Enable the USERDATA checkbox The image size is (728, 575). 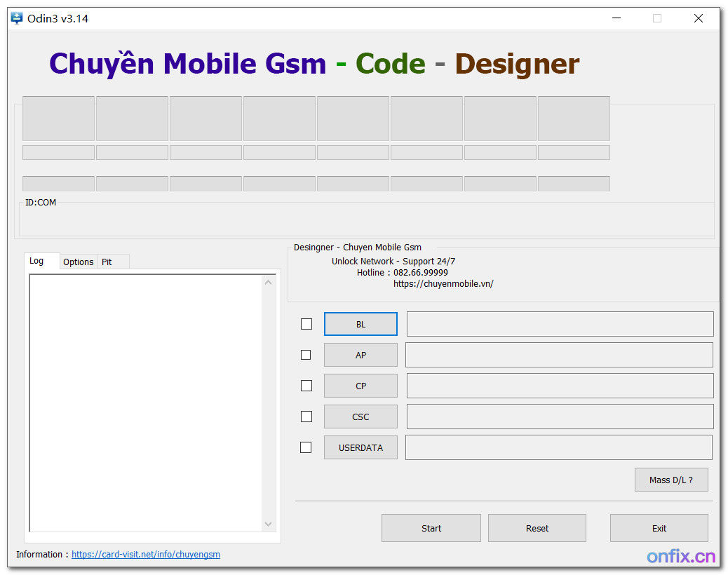pyautogui.click(x=306, y=447)
